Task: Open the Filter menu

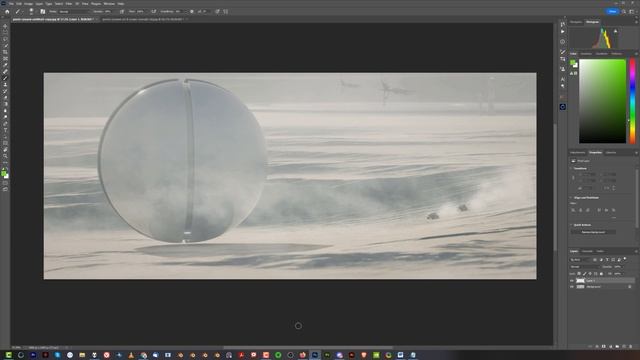Action: pyautogui.click(x=69, y=4)
